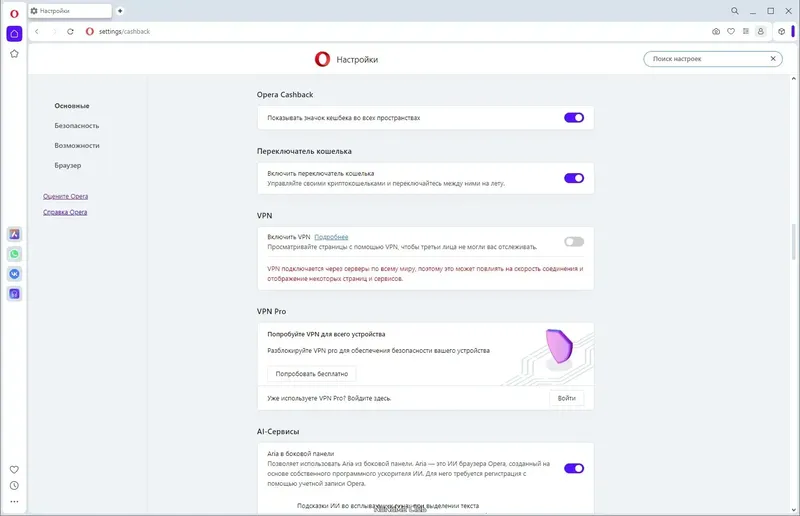Reload the settings page
The width and height of the screenshot is (800, 516).
pyautogui.click(x=70, y=32)
